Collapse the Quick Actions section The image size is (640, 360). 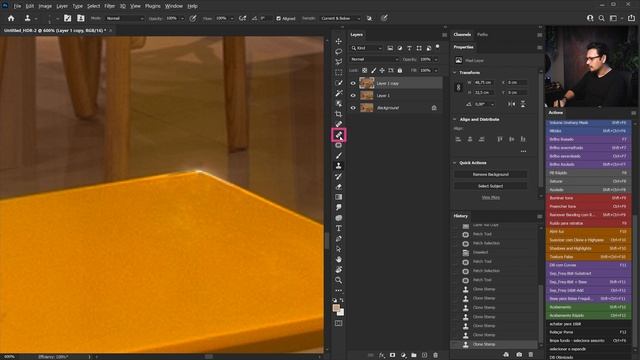[x=455, y=163]
